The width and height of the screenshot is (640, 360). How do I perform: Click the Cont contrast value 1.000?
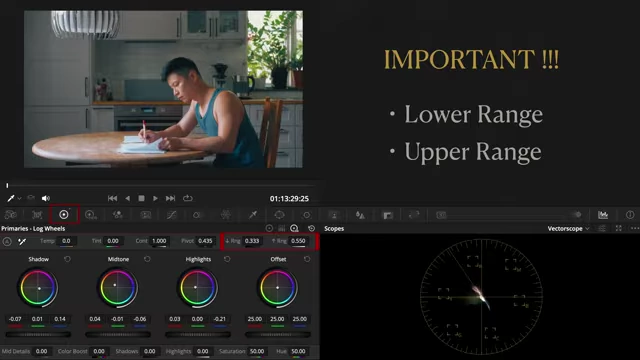[159, 241]
